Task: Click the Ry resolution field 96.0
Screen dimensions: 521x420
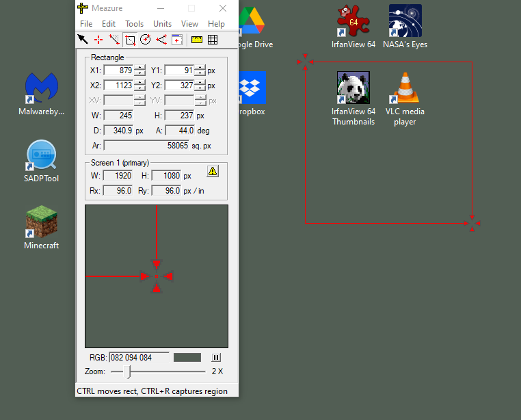Action: [166, 191]
